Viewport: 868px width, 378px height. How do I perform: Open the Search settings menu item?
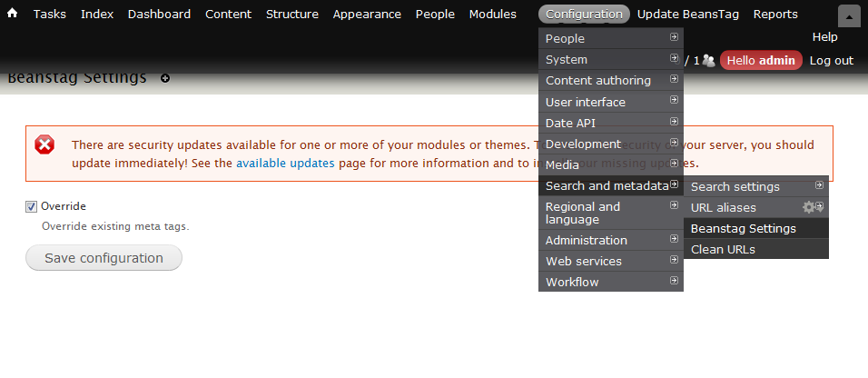click(735, 186)
